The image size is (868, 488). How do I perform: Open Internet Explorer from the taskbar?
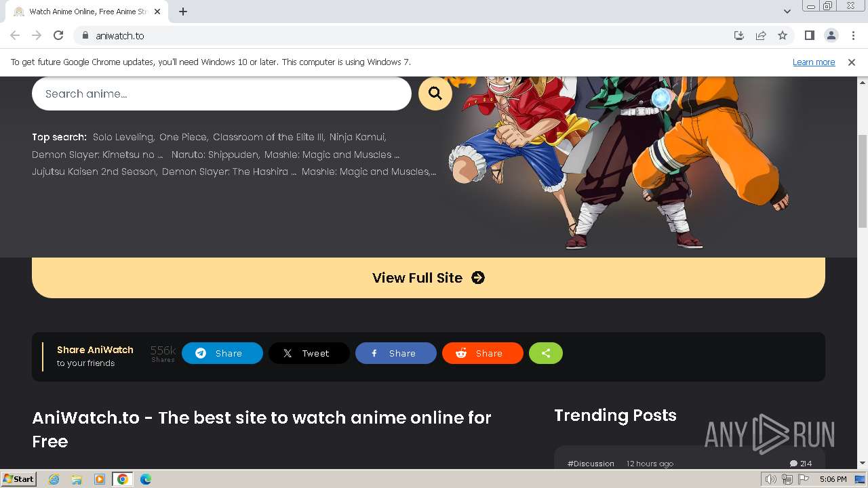54,479
